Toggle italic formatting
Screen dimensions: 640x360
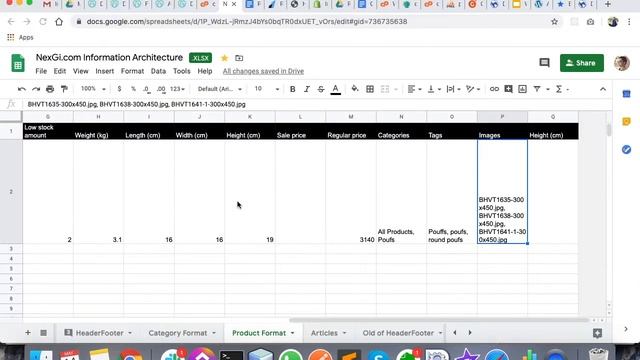click(x=307, y=89)
